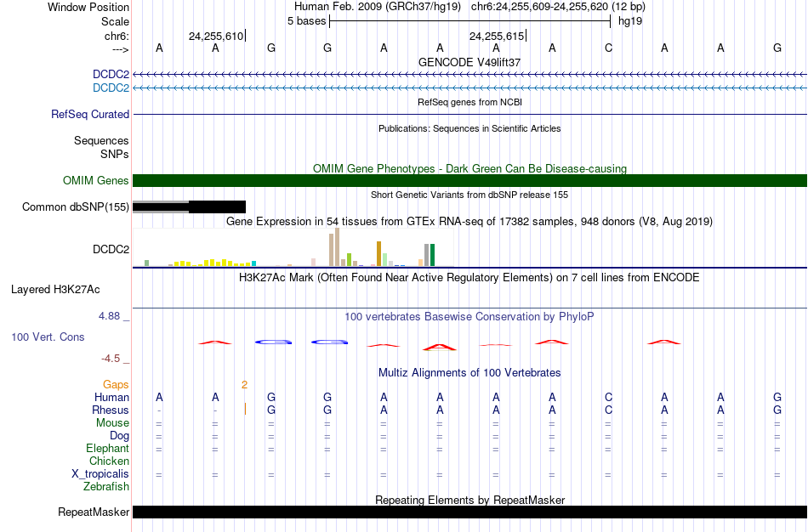Click the Dog species label

(119, 436)
